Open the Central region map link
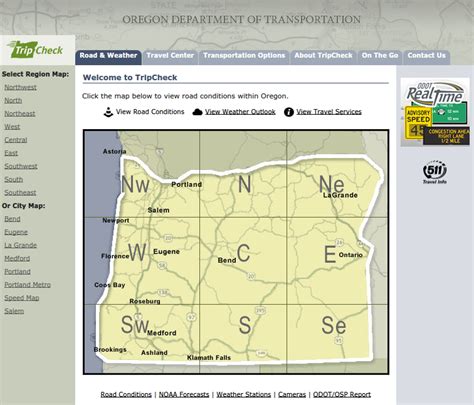 click(x=16, y=140)
